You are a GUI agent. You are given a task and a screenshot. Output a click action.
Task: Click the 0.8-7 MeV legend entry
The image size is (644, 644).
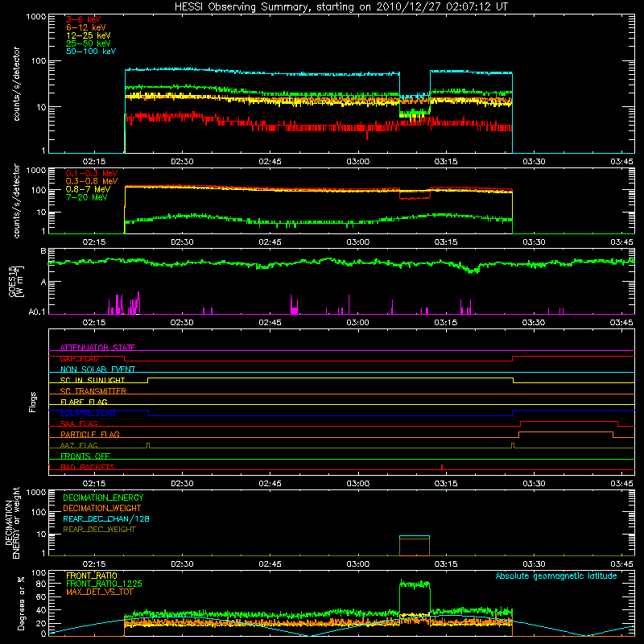[x=88, y=189]
